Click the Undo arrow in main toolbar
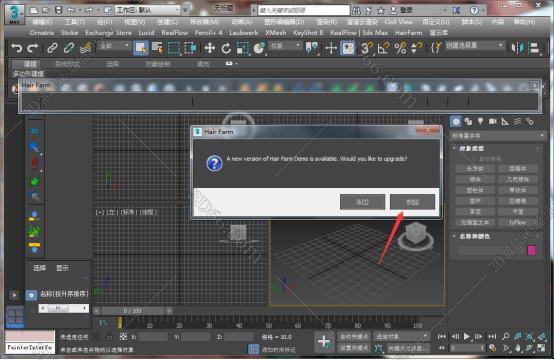This screenshot has width=554, height=360. (17, 48)
